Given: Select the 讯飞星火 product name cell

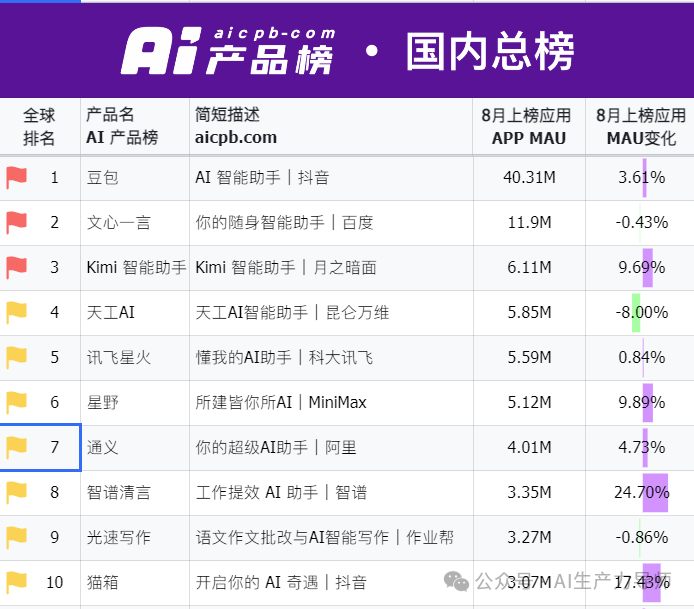Looking at the screenshot, I should (x=135, y=358).
